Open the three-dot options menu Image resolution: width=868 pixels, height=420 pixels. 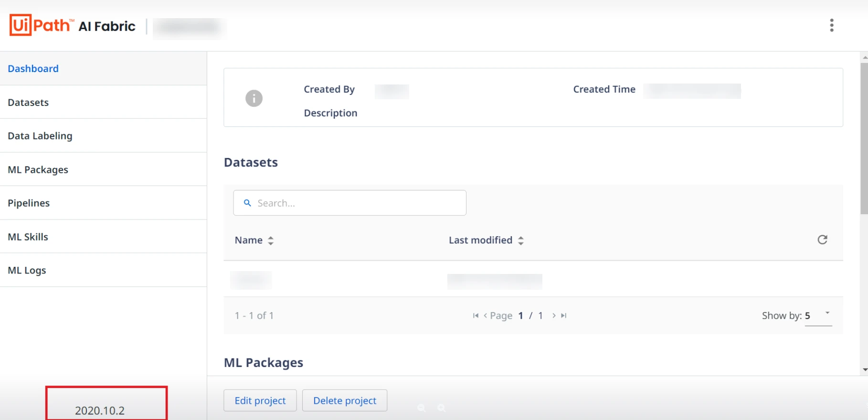(x=832, y=25)
